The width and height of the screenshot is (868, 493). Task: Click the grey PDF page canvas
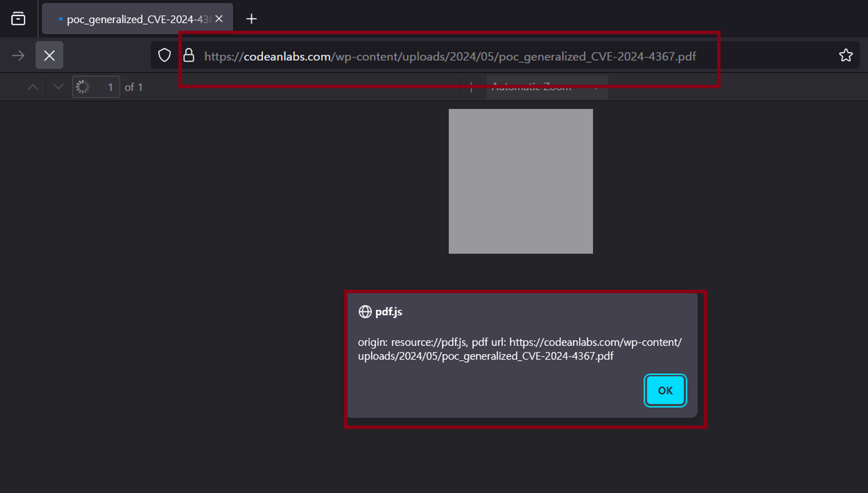520,181
